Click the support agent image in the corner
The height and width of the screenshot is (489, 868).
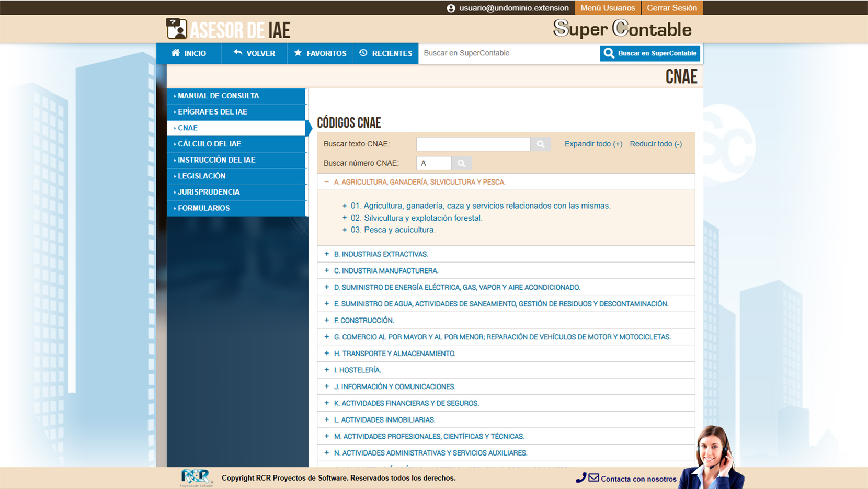[x=712, y=457]
